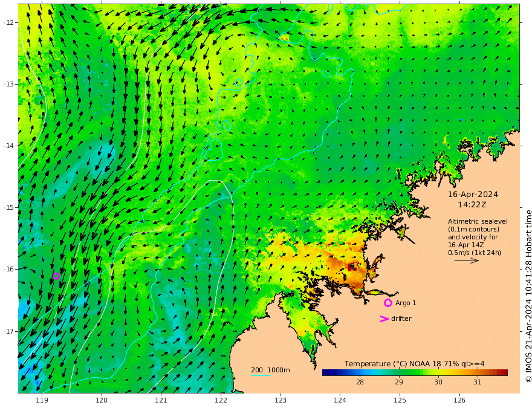Click the magenta drifter arrowhead symbol in legend
The image size is (532, 411).
pos(384,319)
